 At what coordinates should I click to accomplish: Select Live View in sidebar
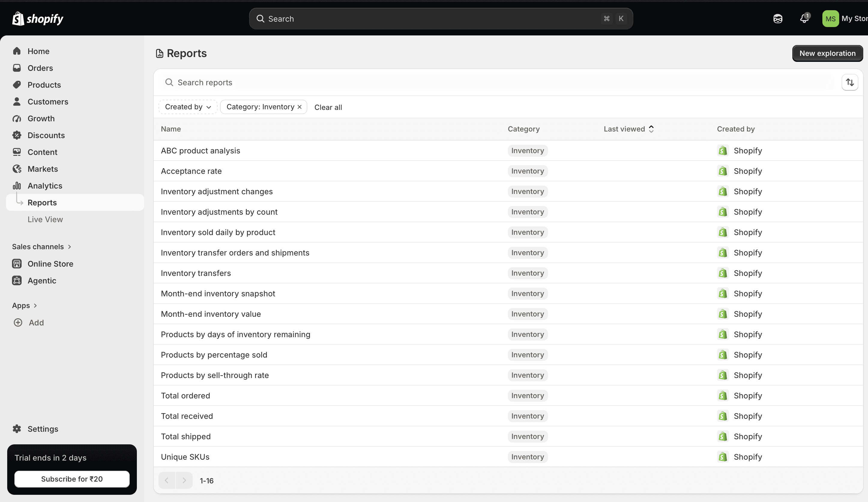point(45,219)
